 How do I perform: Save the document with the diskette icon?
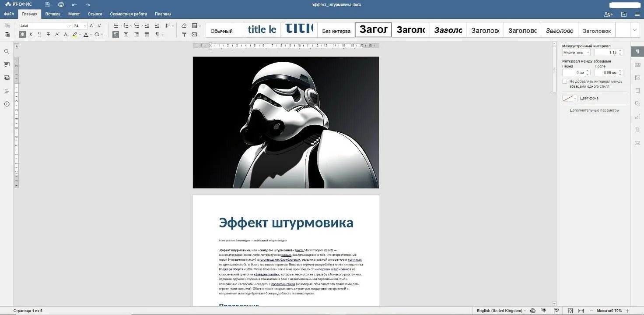tap(47, 4)
